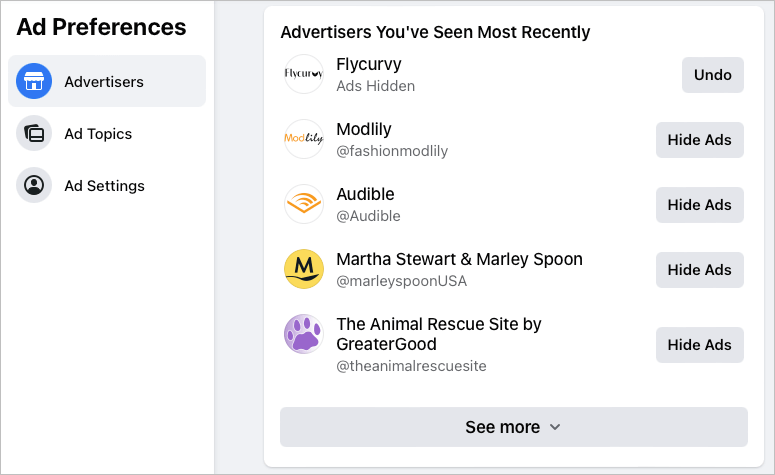Hide ads from Modlily
775x475 pixels.
[699, 140]
